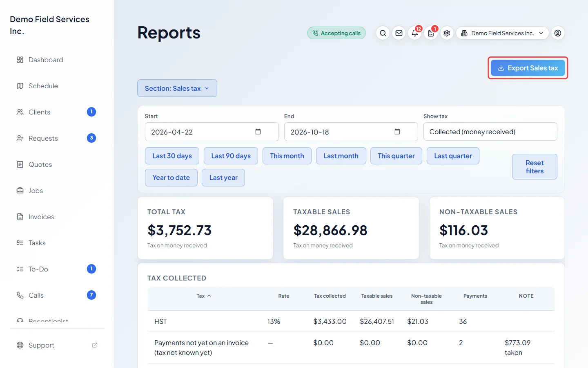588x368 pixels.
Task: Open Invoices page from sidebar
Action: (57, 217)
